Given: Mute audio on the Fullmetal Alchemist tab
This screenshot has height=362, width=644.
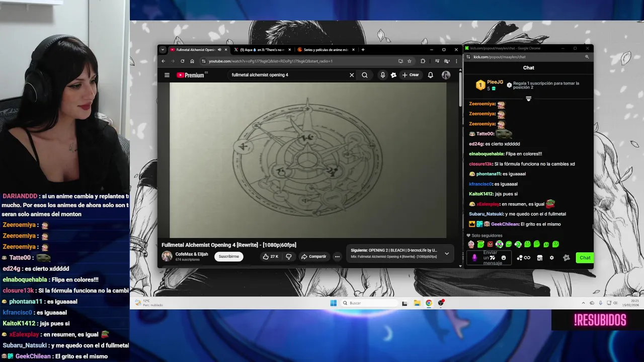Looking at the screenshot, I should 219,50.
